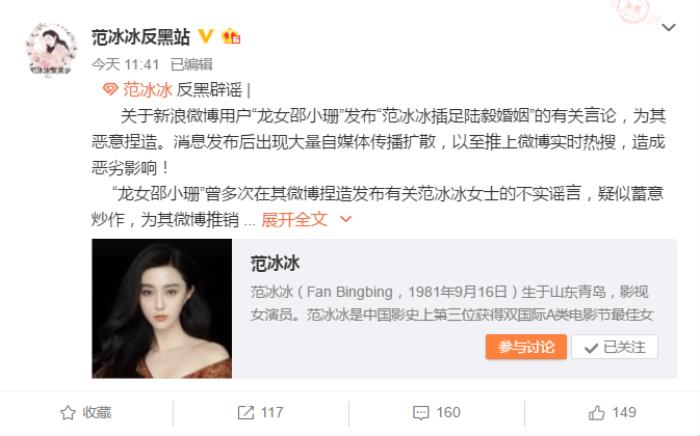This screenshot has height=436, width=700.
Task: Click the 参与讨论 orange button
Action: point(526,347)
